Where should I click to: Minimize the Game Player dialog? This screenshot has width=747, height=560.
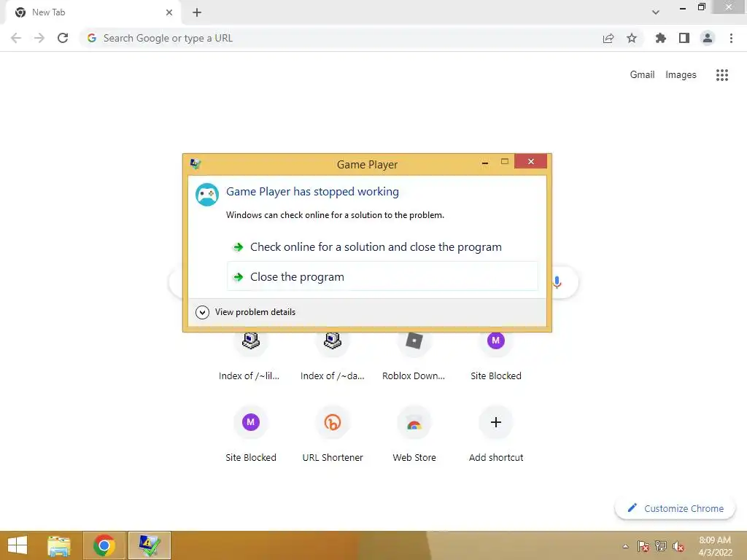pos(485,163)
